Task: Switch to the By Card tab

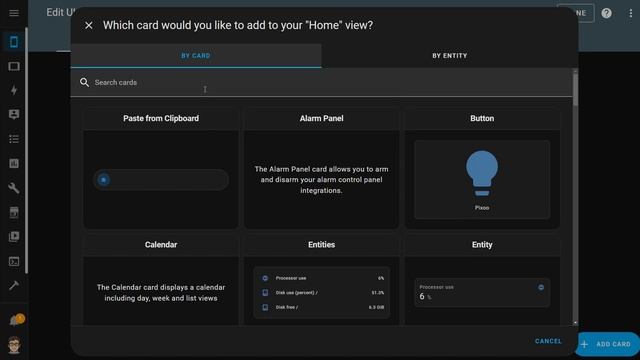Action: coord(196,56)
